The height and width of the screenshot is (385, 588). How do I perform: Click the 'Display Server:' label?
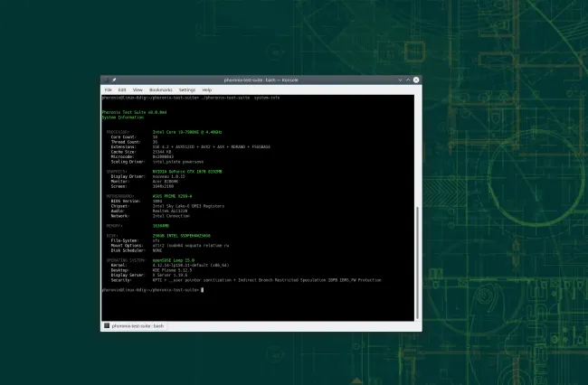(128, 275)
